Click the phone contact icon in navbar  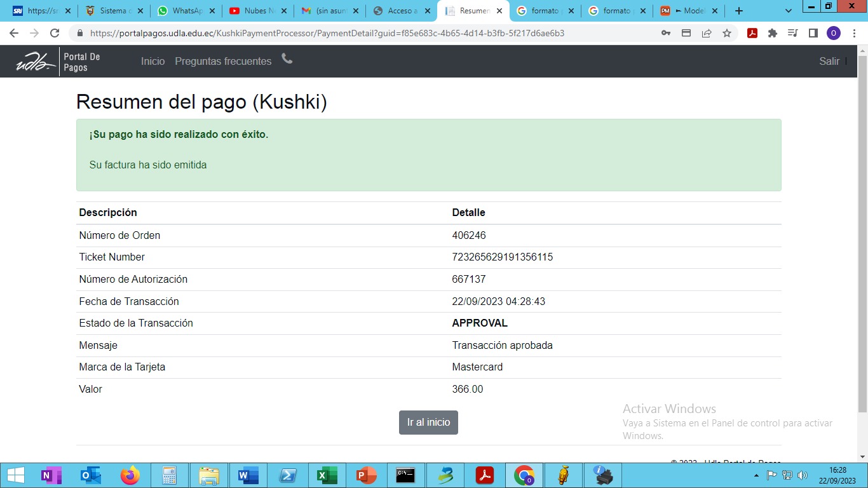tap(287, 59)
